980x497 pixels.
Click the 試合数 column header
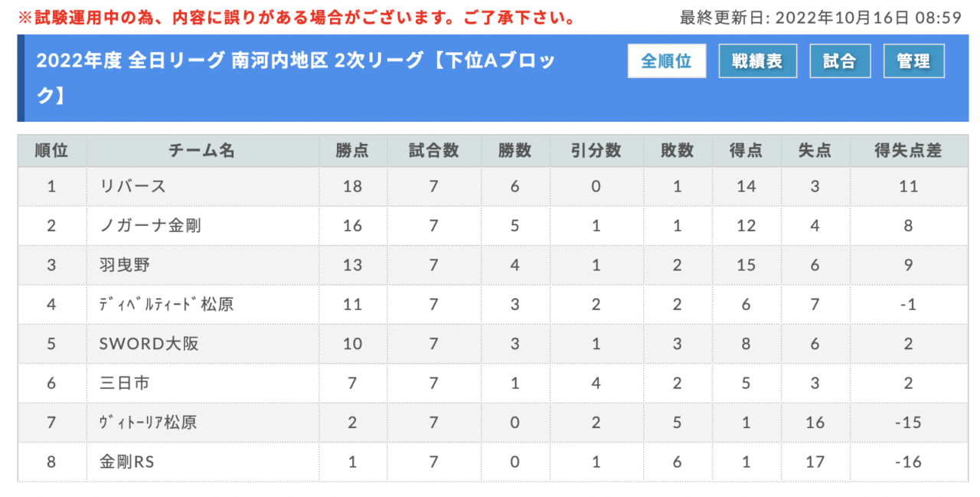tap(434, 151)
